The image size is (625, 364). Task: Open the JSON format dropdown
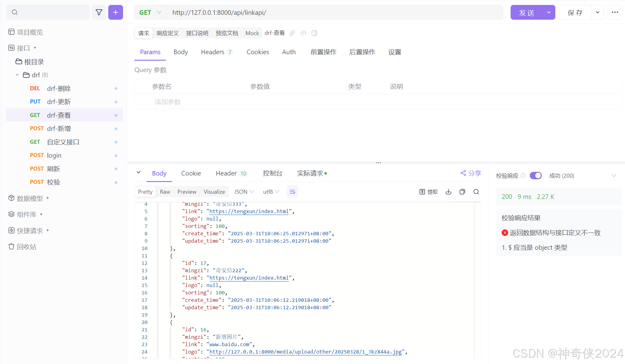pos(244,192)
